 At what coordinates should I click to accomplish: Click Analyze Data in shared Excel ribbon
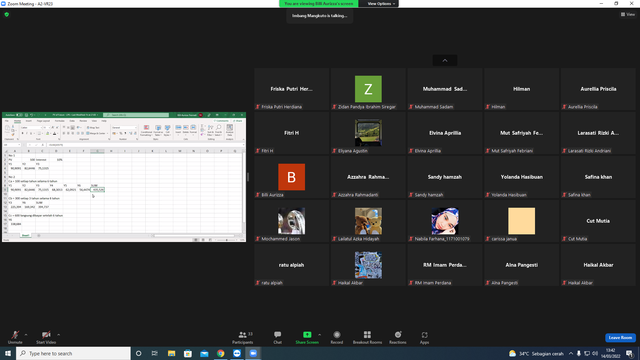230,131
